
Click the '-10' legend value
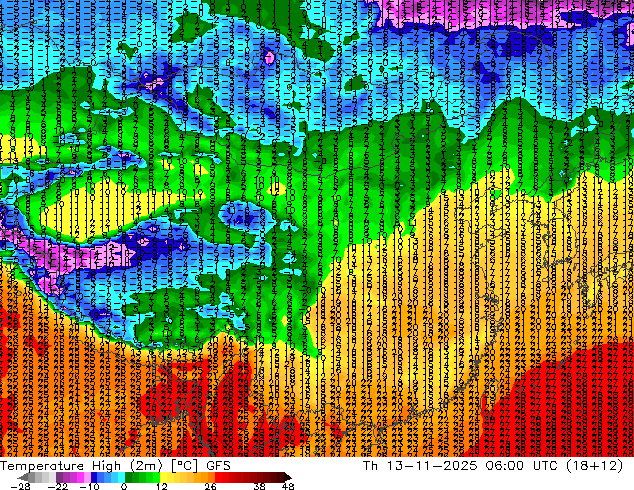point(89,486)
